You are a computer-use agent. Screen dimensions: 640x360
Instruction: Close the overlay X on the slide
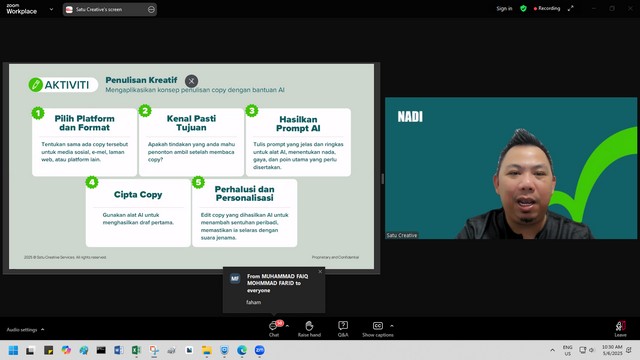(191, 81)
